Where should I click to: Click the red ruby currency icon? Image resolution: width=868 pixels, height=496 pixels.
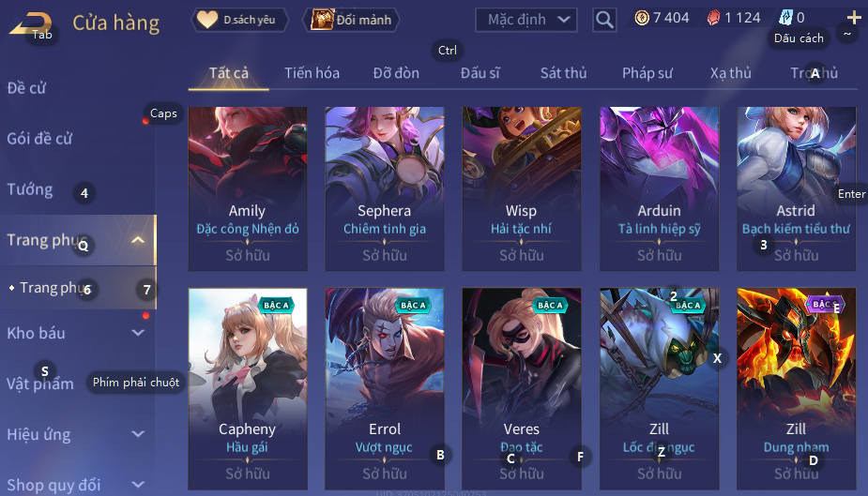[713, 18]
